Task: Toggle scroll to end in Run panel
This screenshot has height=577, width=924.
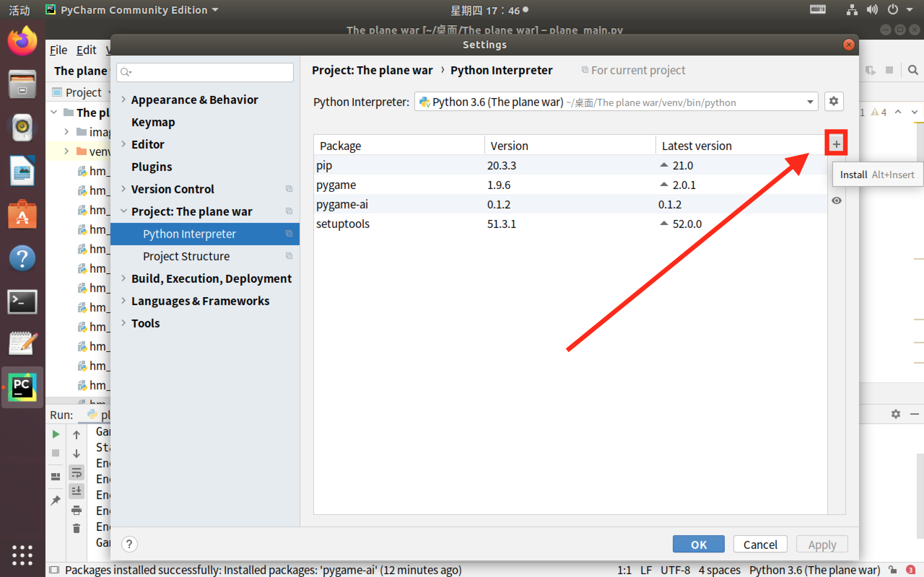Action: (77, 491)
